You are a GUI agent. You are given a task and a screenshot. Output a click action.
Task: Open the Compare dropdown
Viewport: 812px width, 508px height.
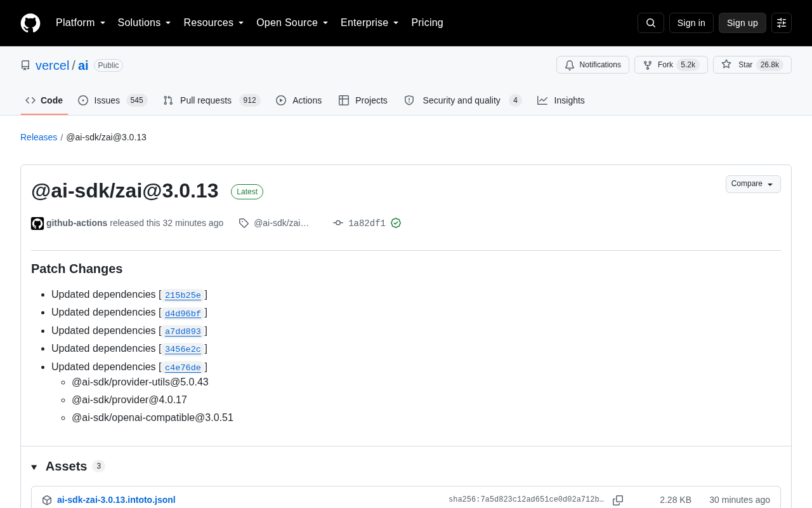(x=753, y=184)
